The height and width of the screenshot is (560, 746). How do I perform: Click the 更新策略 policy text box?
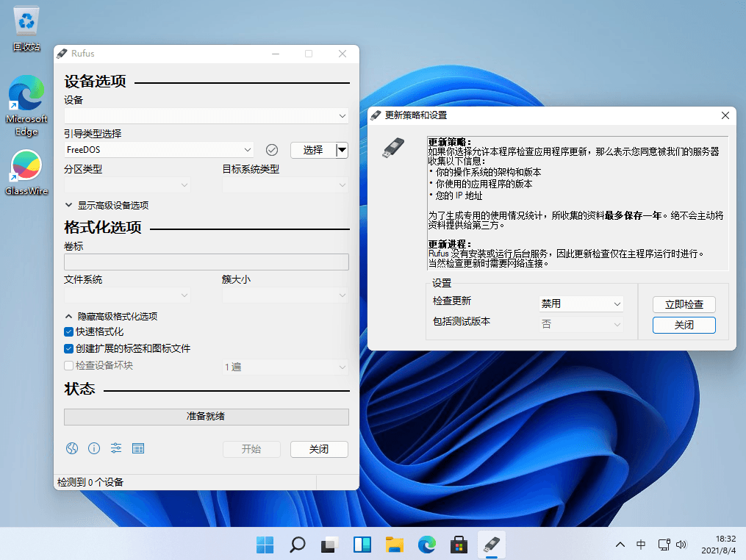point(578,204)
